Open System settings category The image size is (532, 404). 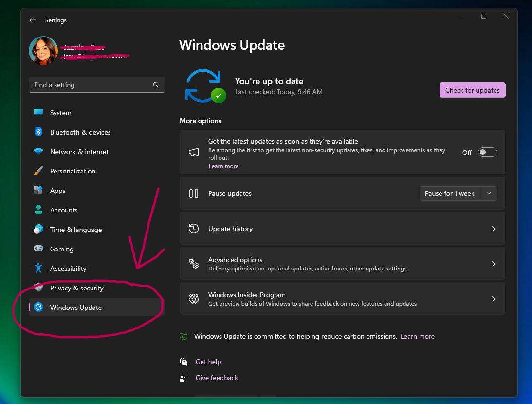click(61, 113)
